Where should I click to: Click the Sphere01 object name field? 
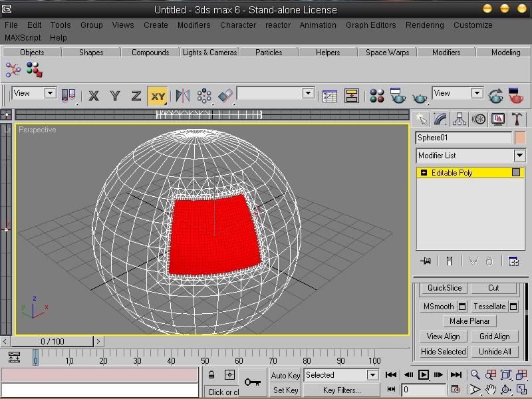click(464, 138)
